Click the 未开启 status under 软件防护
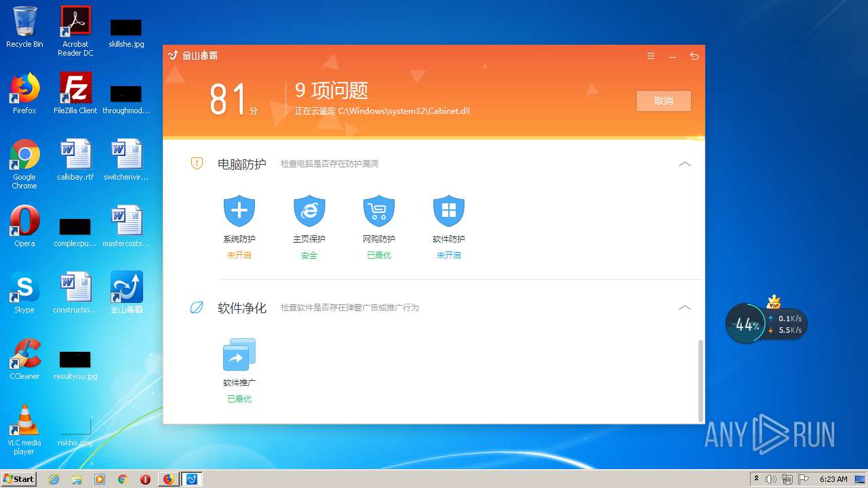Viewport: 868px width, 488px height. click(449, 256)
